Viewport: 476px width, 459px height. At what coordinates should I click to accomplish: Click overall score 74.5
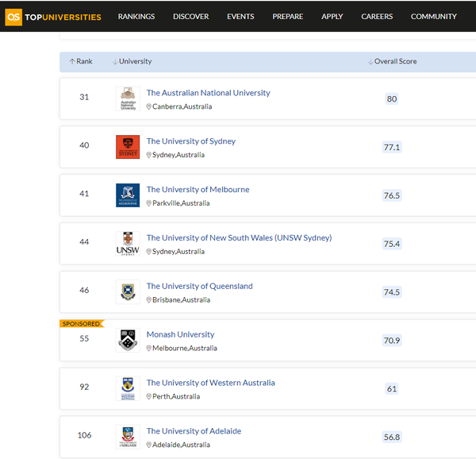tap(392, 292)
